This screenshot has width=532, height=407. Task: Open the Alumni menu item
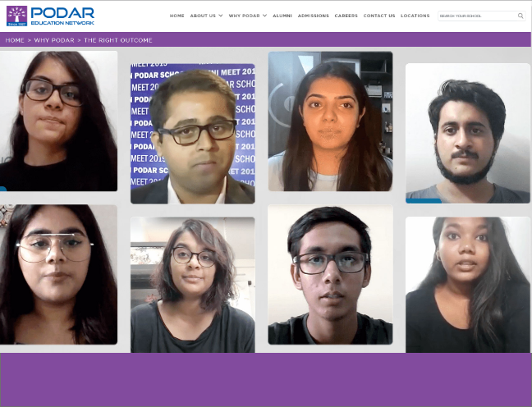point(282,16)
